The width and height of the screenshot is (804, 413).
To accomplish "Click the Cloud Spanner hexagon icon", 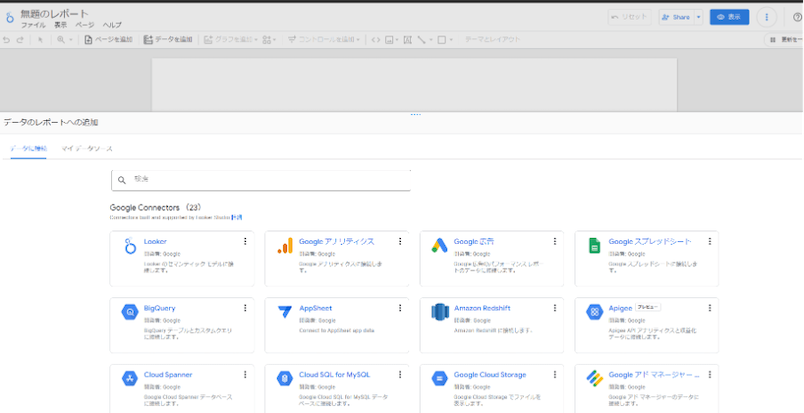I will (x=130, y=379).
